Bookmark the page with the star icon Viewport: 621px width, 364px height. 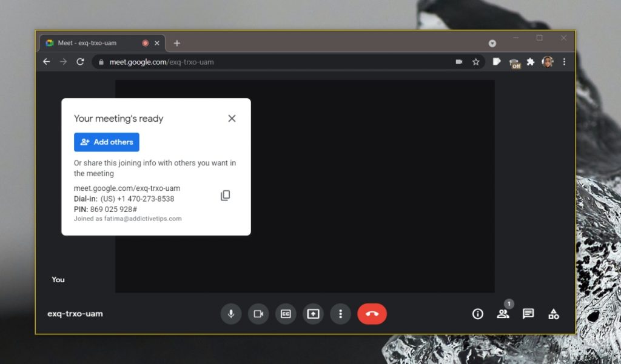(475, 61)
